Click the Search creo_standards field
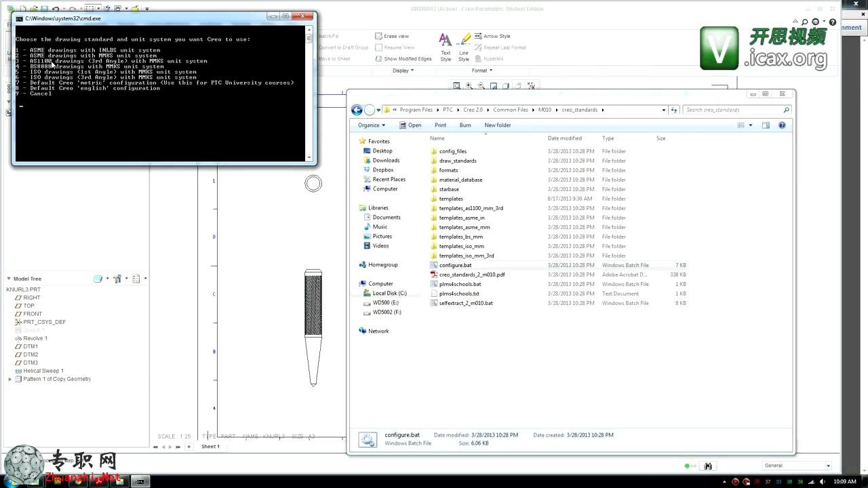Viewport: 868px width, 488px height. (x=736, y=110)
